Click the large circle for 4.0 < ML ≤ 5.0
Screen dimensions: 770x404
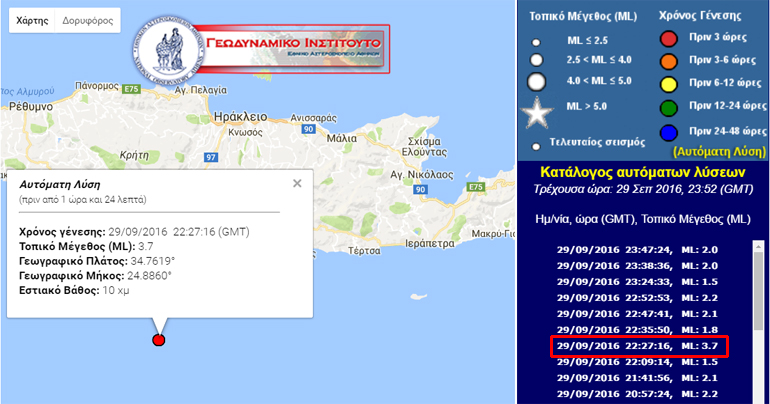pos(536,82)
